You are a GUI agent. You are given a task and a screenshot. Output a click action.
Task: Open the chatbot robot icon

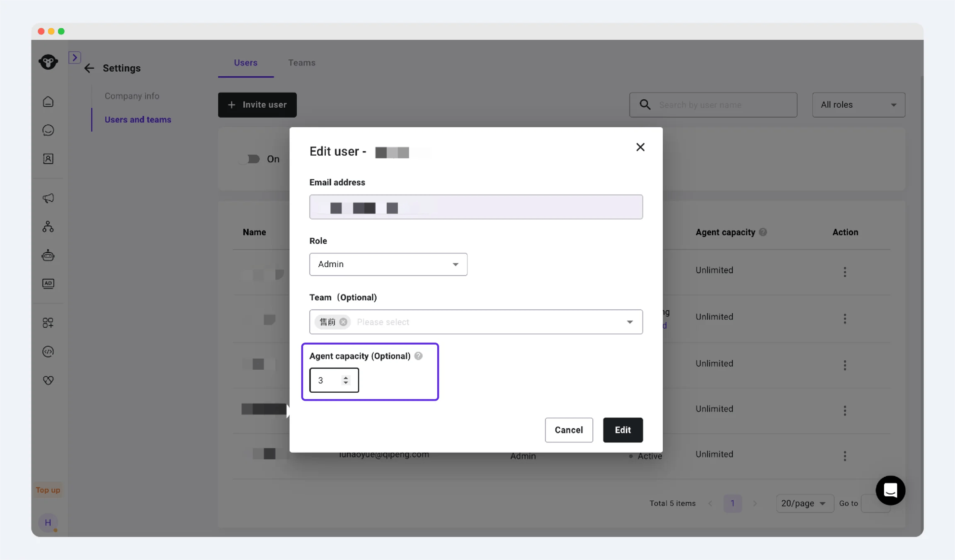(48, 255)
